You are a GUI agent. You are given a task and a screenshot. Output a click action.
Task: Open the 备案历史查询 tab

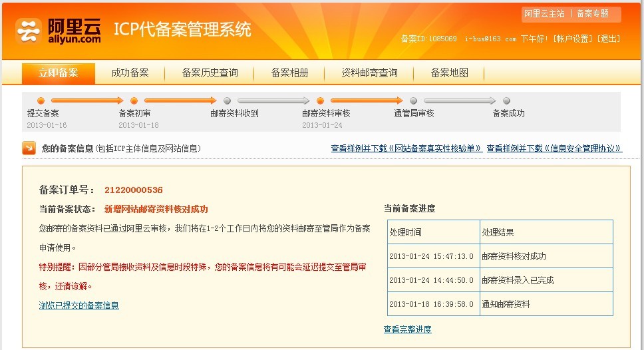(210, 73)
